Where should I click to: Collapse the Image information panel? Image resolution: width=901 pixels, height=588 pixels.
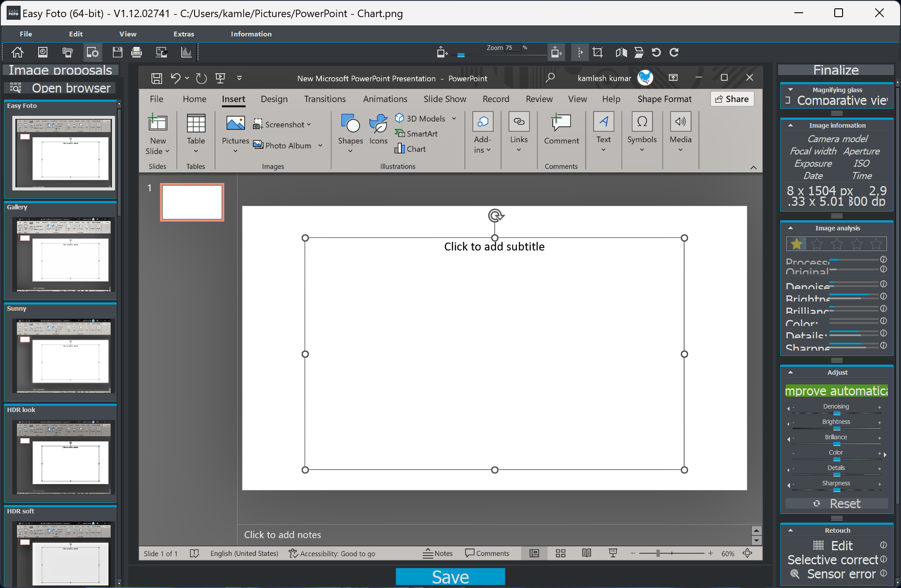(790, 125)
